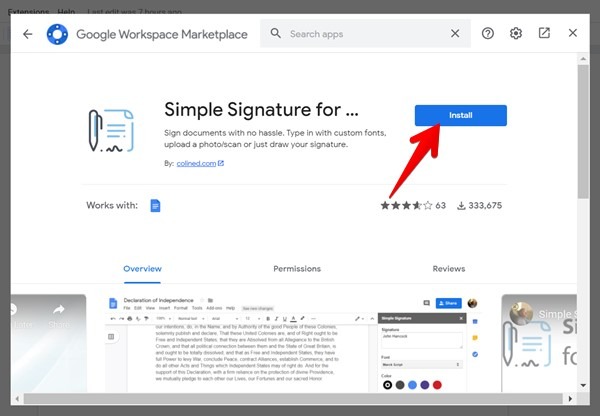The image size is (600, 416).
Task: Click the vertical scrollbar thumb
Action: pos(583,132)
